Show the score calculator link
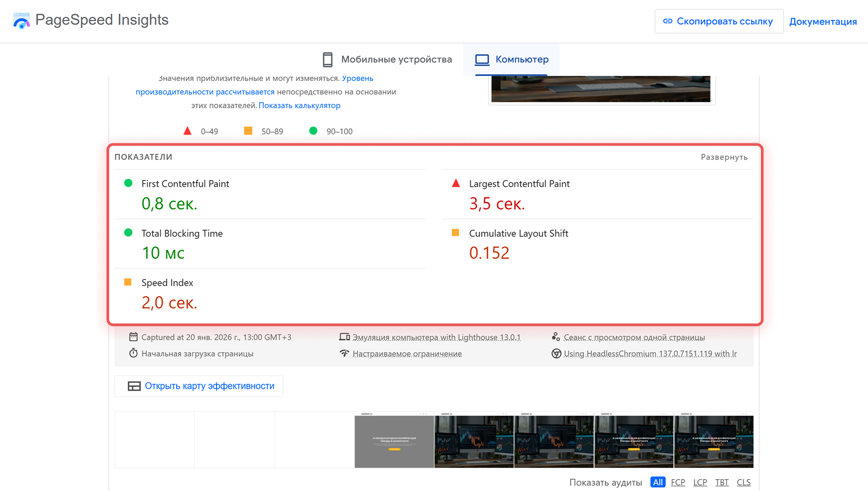Viewport: 868px width, 491px height. tap(299, 105)
